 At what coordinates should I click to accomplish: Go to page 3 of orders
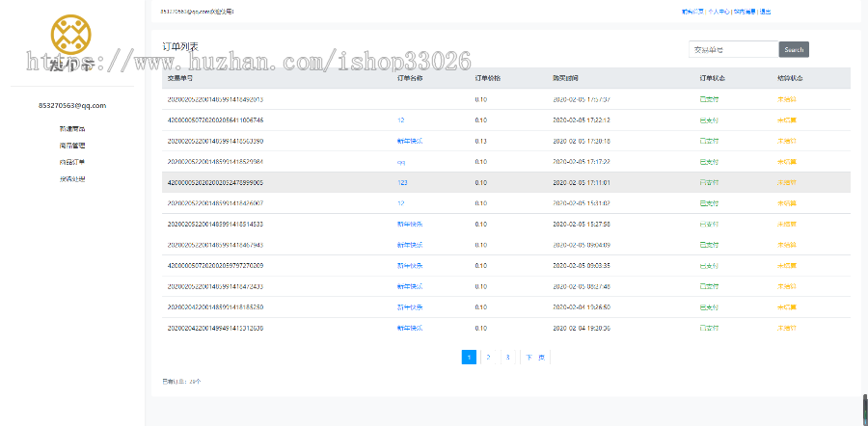click(507, 357)
